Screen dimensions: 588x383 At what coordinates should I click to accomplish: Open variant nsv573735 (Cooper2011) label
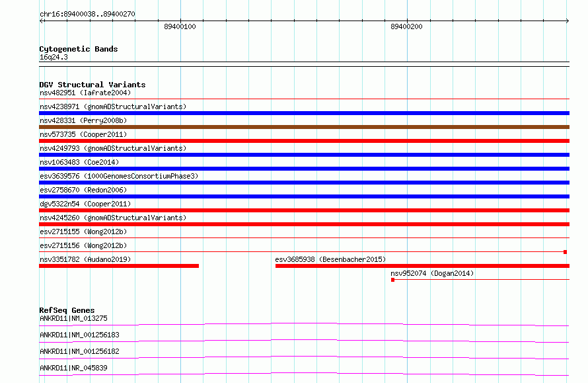tap(83, 134)
